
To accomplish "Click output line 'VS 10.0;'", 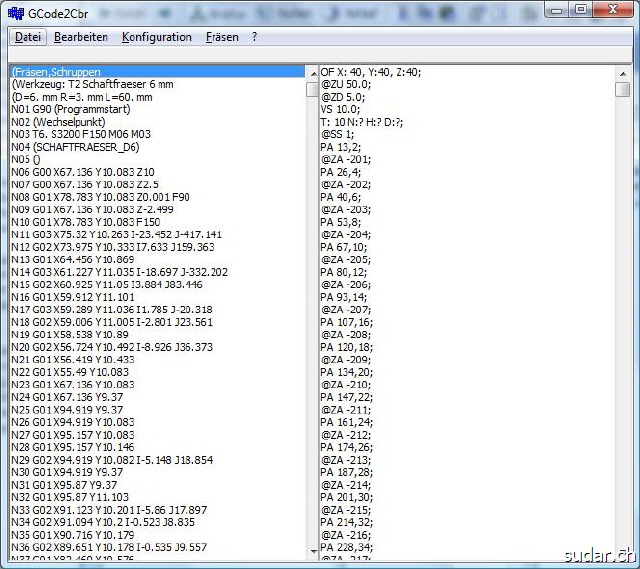I will [x=340, y=109].
